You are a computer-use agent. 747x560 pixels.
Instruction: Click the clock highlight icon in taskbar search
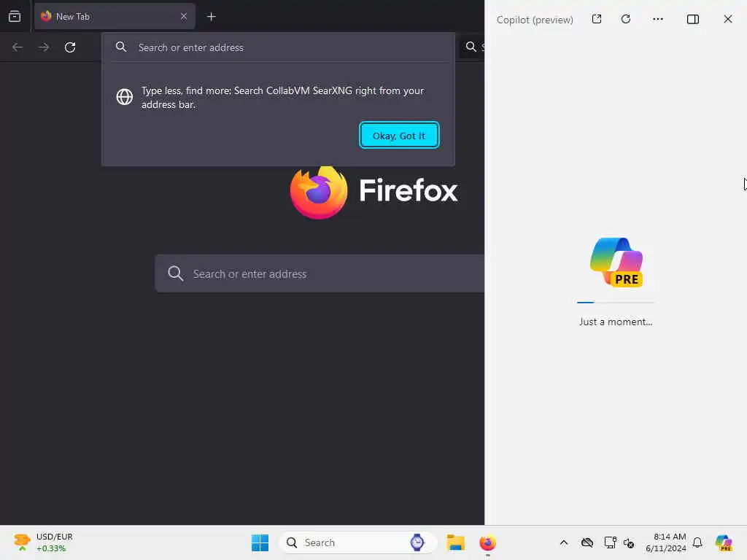coord(417,542)
